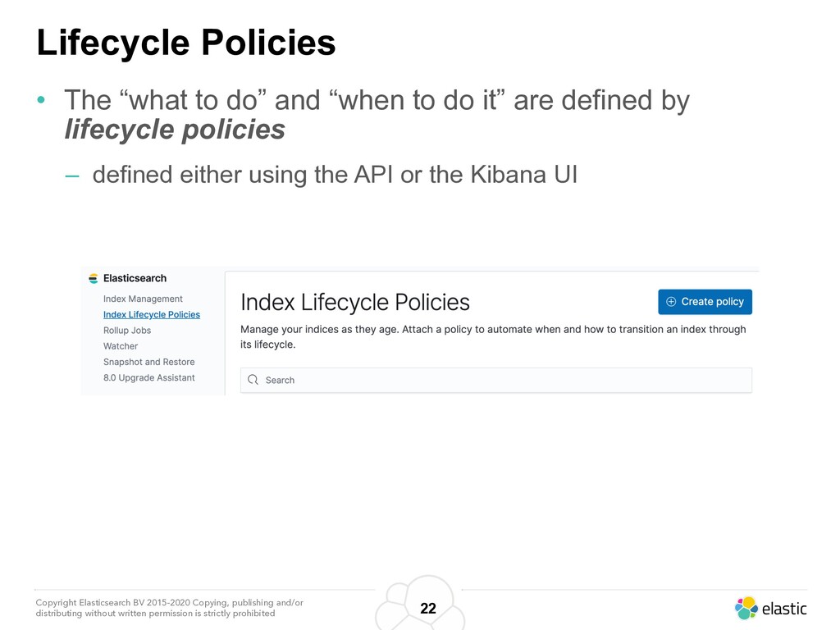Image resolution: width=840 pixels, height=630 pixels.
Task: Click the Elasticsearch sidebar section heading
Action: (135, 279)
